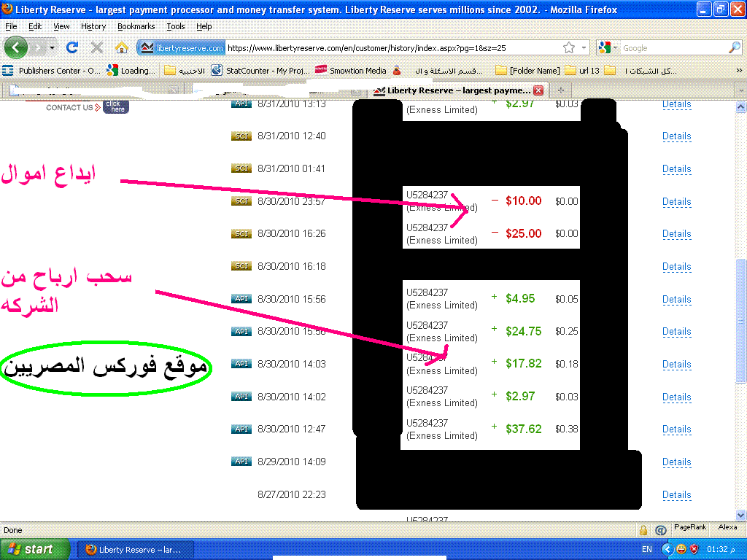Open the list all tabs dropdown

pyautogui.click(x=741, y=90)
